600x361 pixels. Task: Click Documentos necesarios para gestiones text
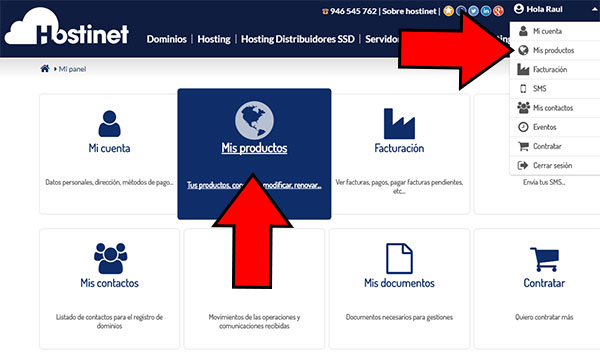(399, 317)
